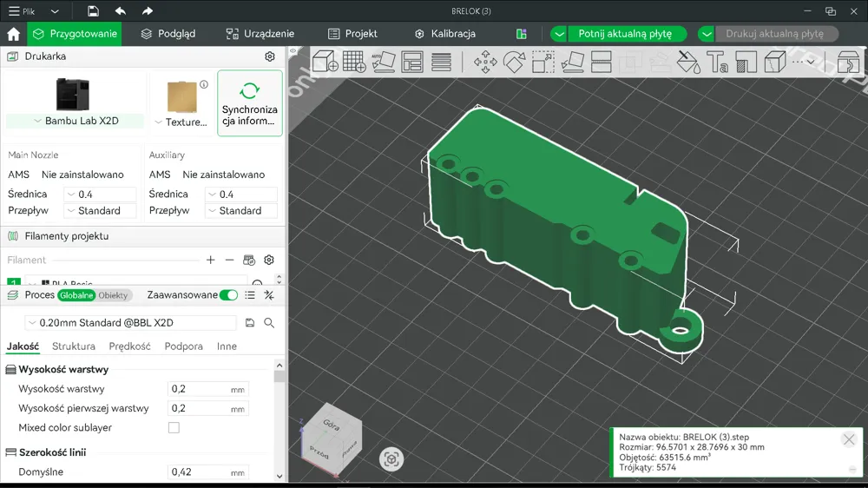
Task: Switch process scope to Obiekty
Action: tap(113, 295)
